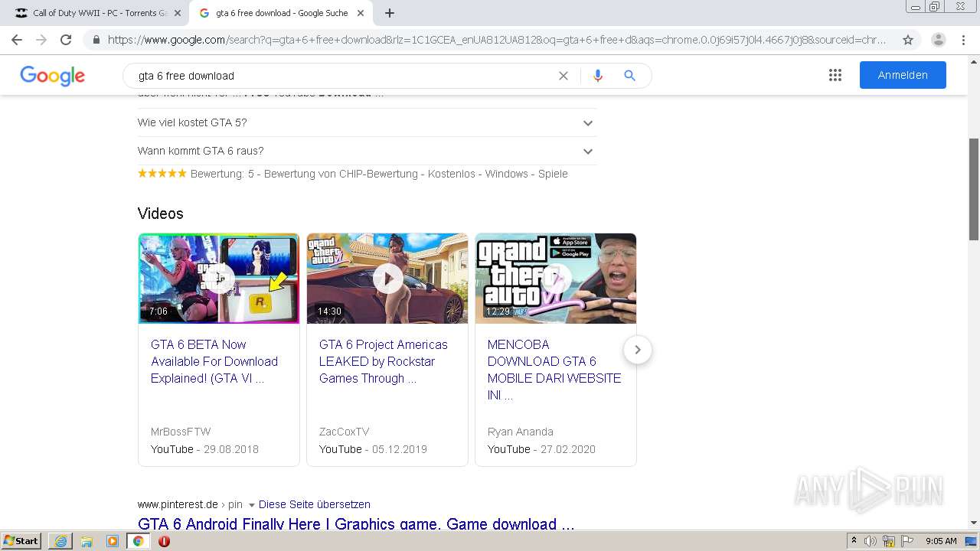Go forward in browser history
This screenshot has height=551, width=980.
coord(41,40)
